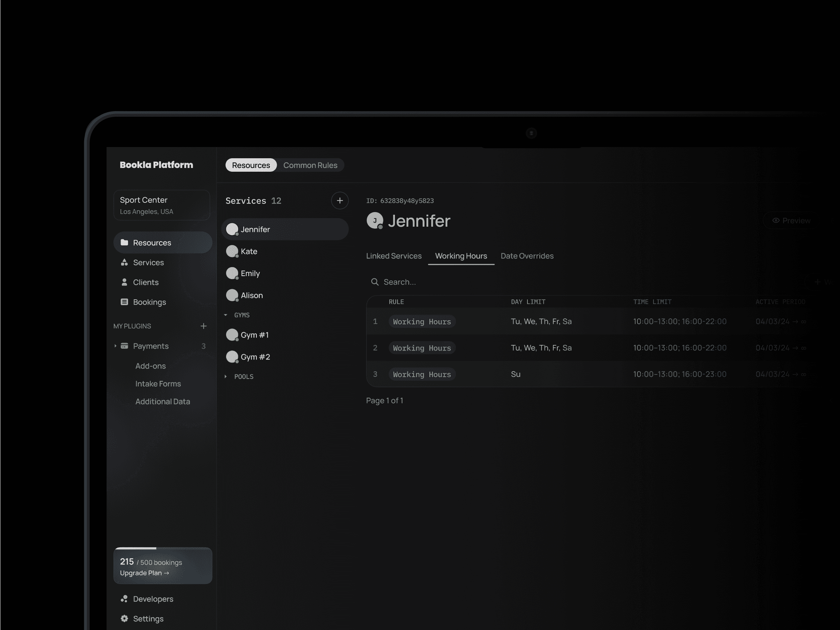840x630 pixels.
Task: Expand the Payments plugin tree
Action: (115, 346)
